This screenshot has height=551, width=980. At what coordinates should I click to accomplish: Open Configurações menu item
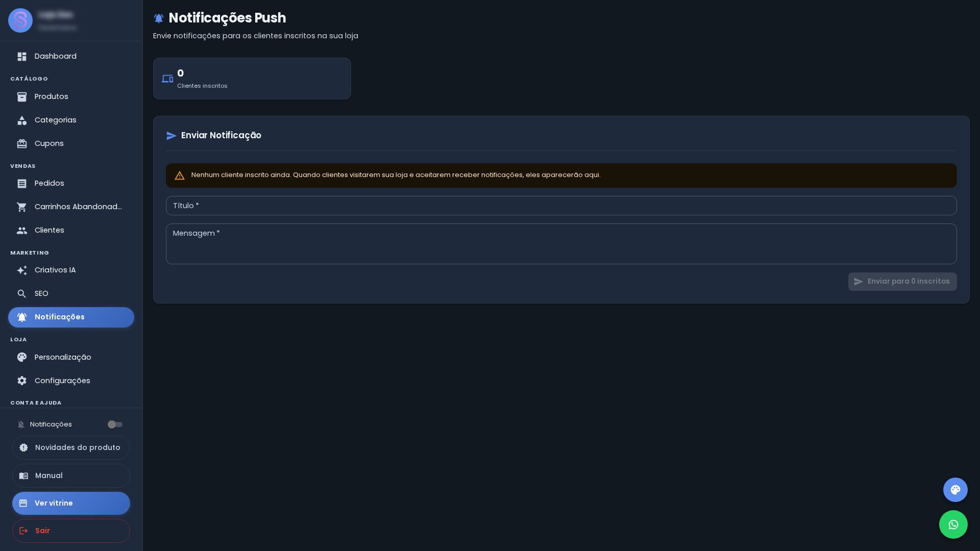[71, 381]
